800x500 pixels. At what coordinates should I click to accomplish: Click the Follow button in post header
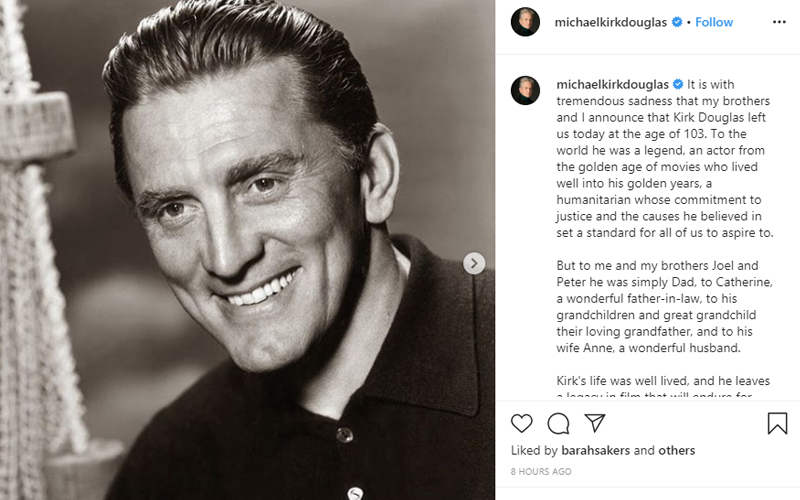pos(714,22)
